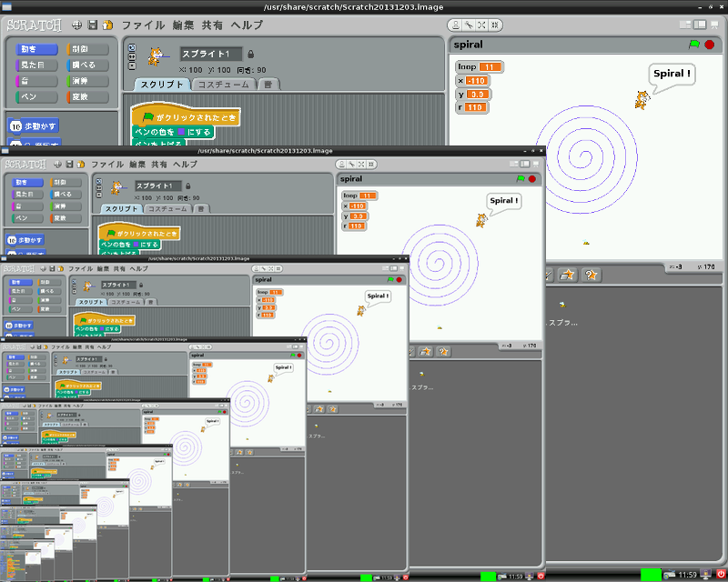Click the green flag in the third Scratch window
The height and width of the screenshot is (582, 728).
coord(390,280)
